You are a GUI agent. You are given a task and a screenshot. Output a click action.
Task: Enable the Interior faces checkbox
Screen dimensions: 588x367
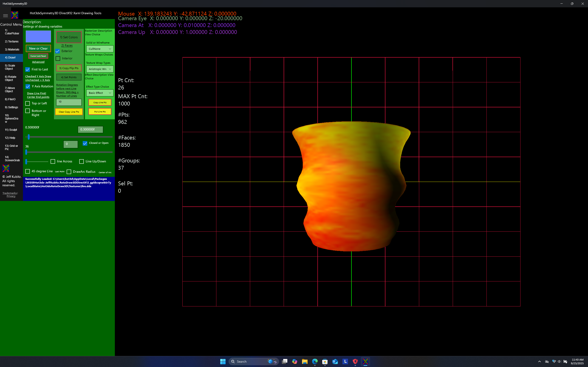point(58,58)
